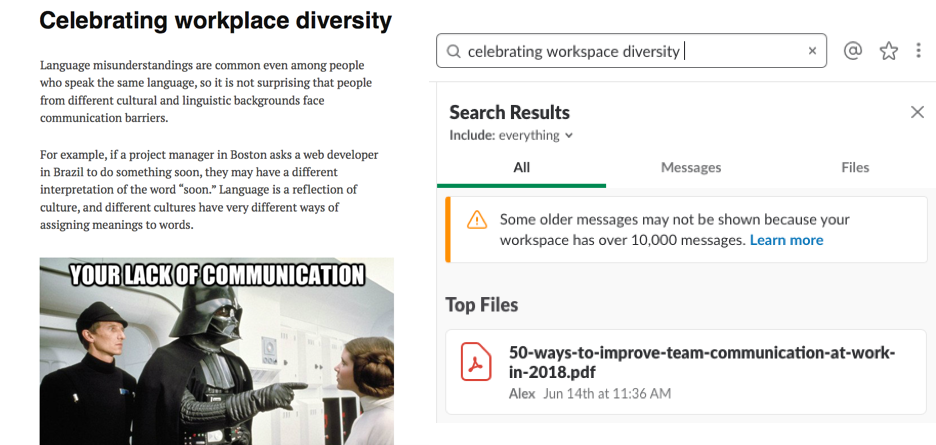936x445 pixels.
Task: Click the Search Results heading
Action: tap(509, 112)
